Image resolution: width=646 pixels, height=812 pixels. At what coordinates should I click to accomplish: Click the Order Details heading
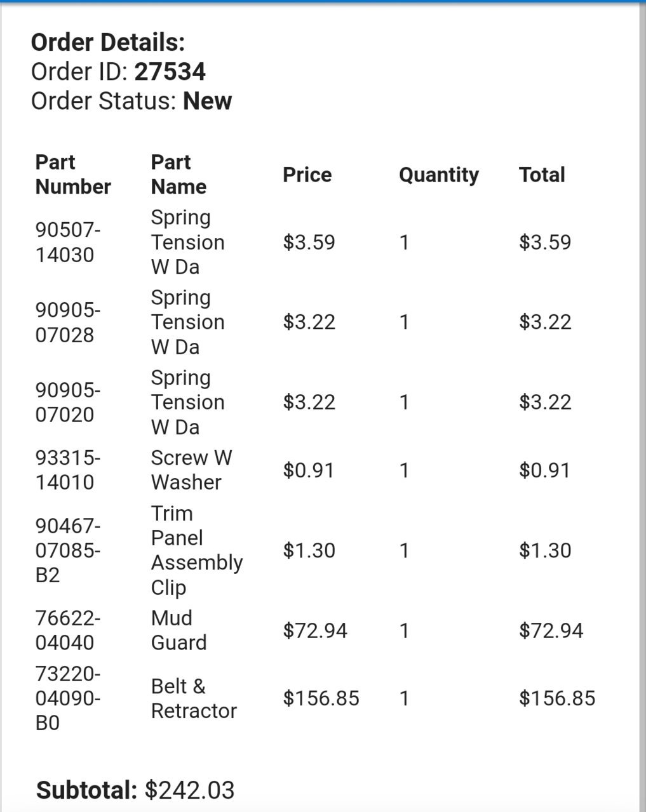[108, 43]
